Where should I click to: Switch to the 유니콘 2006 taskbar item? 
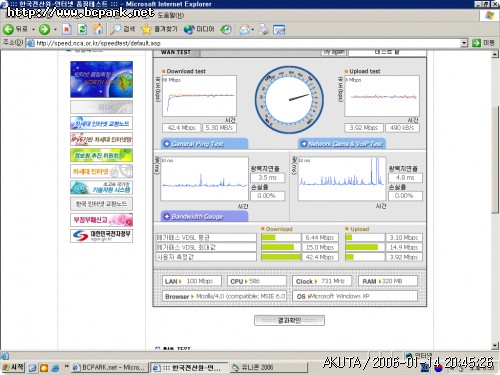tap(268, 367)
